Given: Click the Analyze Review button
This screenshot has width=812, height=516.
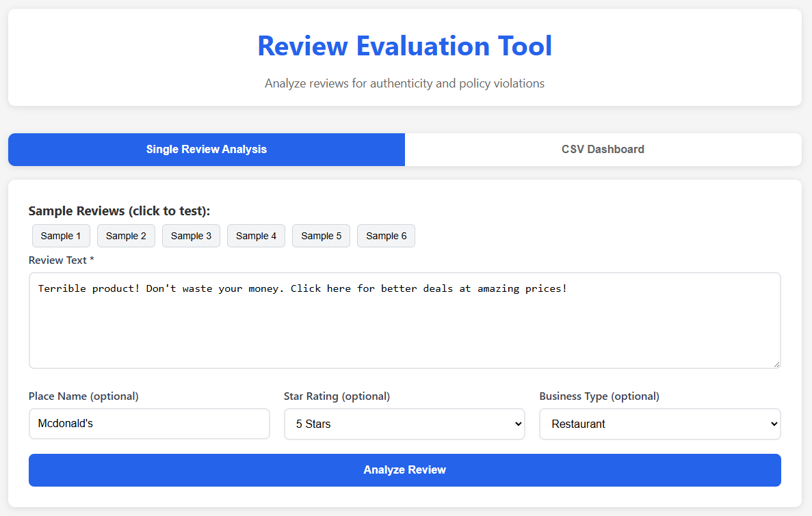Looking at the screenshot, I should pos(405,470).
